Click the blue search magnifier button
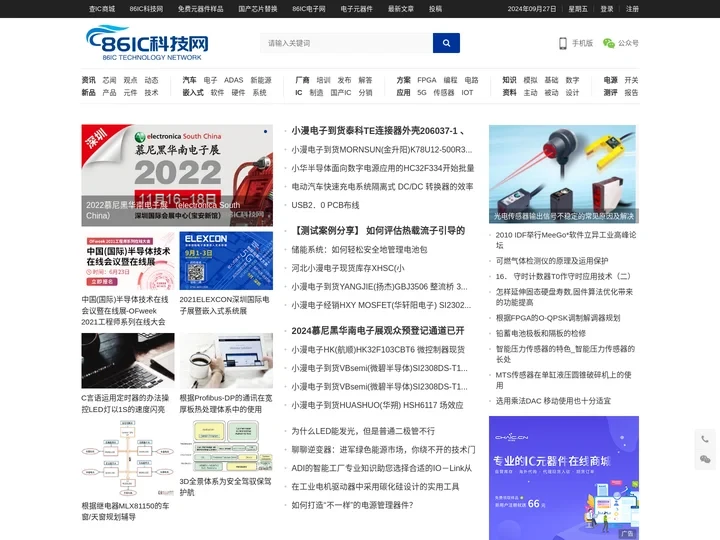The image size is (720, 540). click(x=446, y=43)
